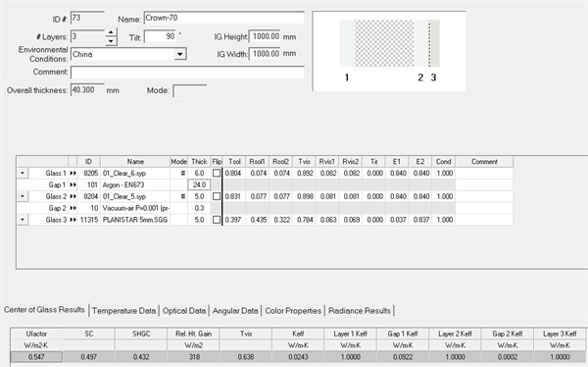Click the glazing system cross-section diagram
The width and height of the screenshot is (588, 367).
click(389, 51)
